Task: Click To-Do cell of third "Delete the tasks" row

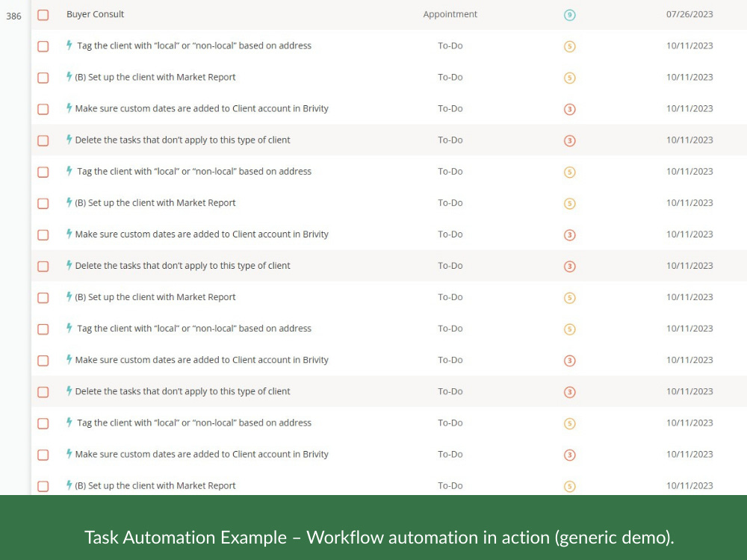Action: click(450, 391)
